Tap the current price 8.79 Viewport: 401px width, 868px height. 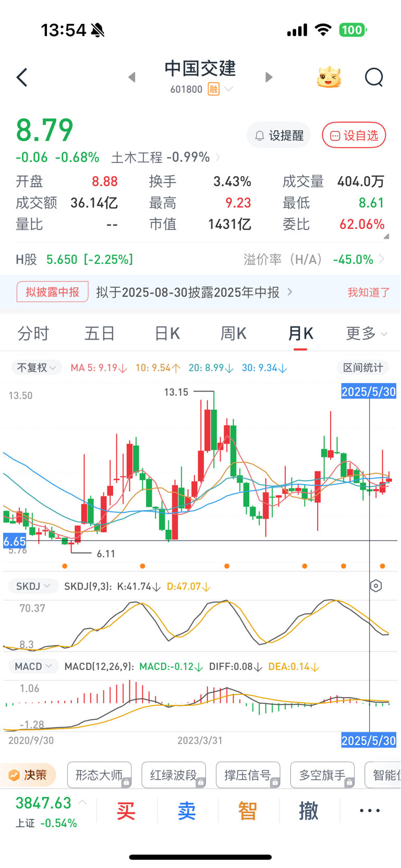[x=44, y=130]
